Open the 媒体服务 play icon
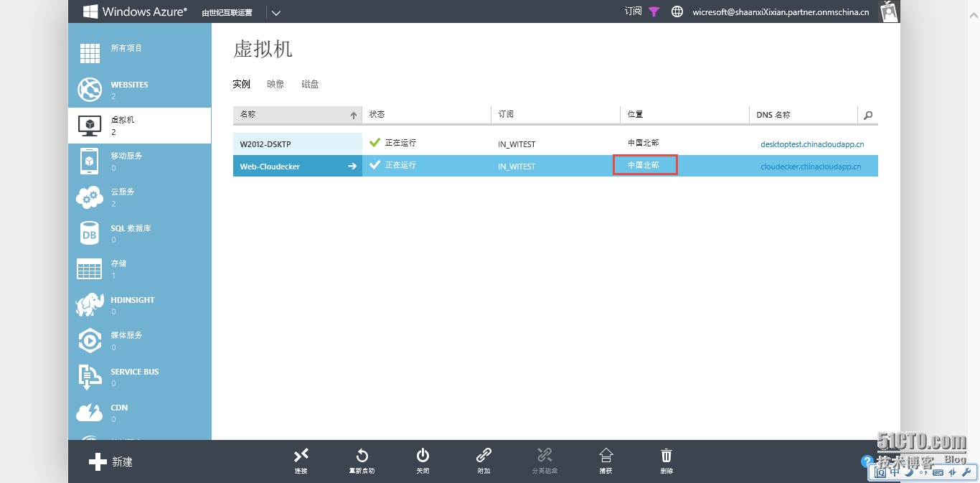The image size is (980, 483). point(90,340)
